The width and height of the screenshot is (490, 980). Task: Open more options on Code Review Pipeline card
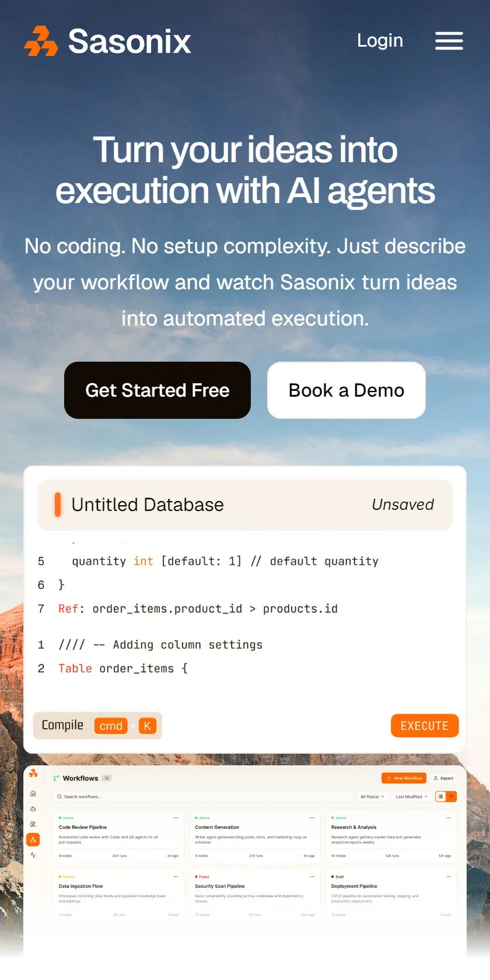point(176,818)
